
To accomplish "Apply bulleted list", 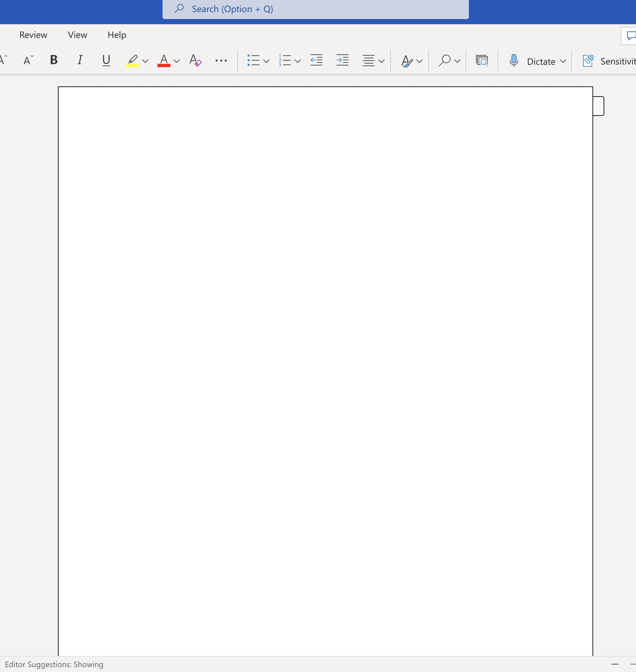I will 254,60.
